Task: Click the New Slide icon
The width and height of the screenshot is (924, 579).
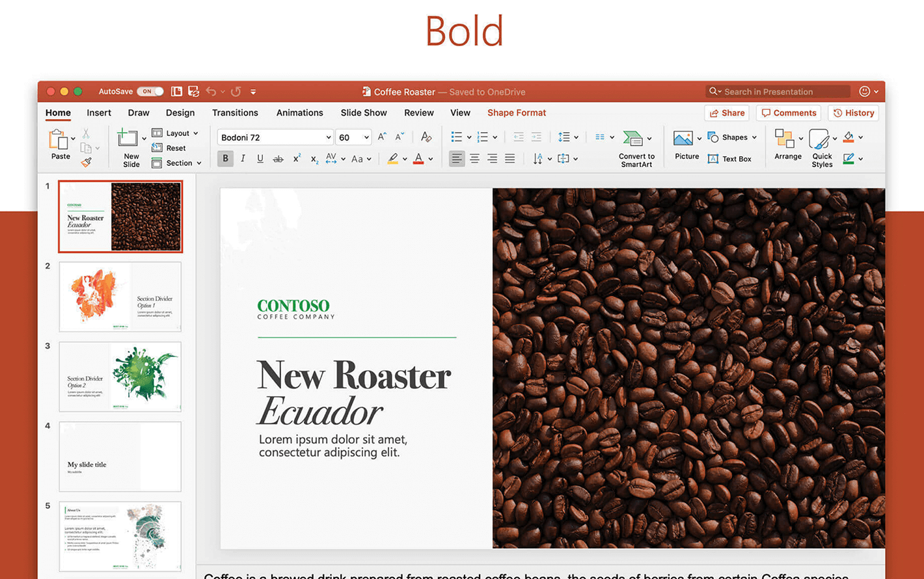Action: 128,138
